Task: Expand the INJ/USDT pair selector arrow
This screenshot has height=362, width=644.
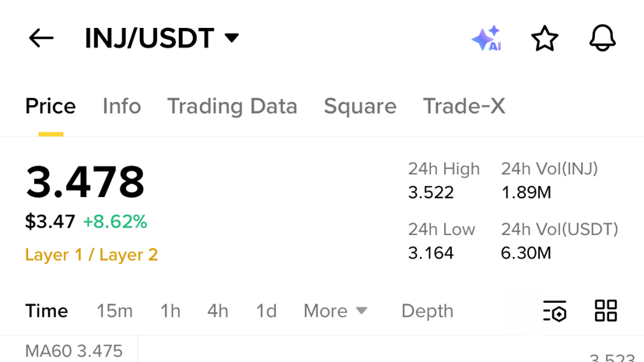Action: click(x=232, y=38)
